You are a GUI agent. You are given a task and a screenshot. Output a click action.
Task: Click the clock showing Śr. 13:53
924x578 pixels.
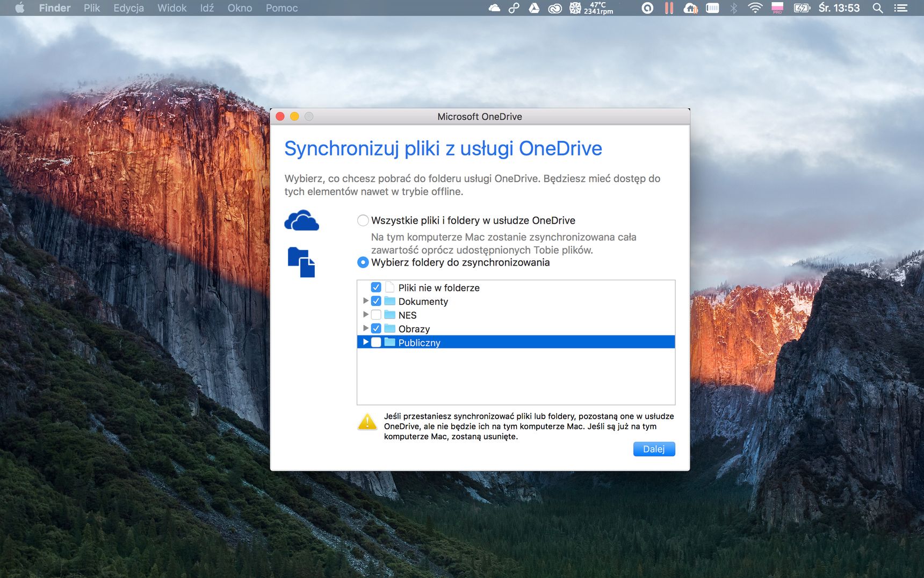click(x=839, y=8)
